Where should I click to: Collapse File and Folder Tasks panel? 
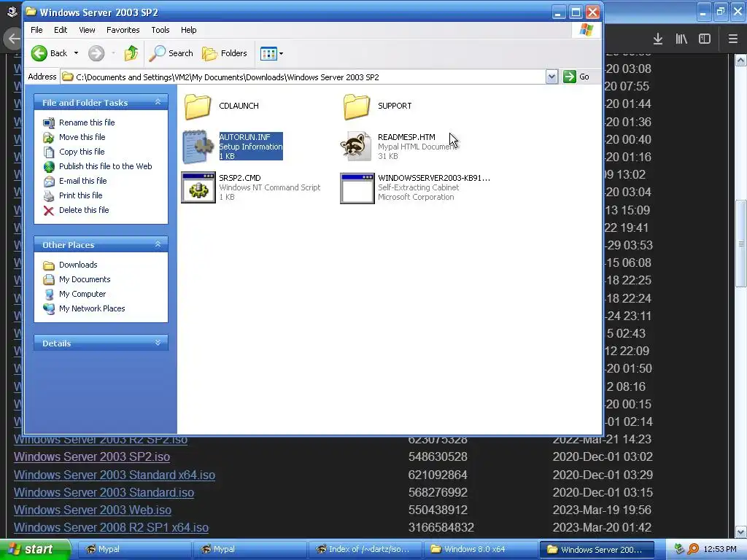158,102
